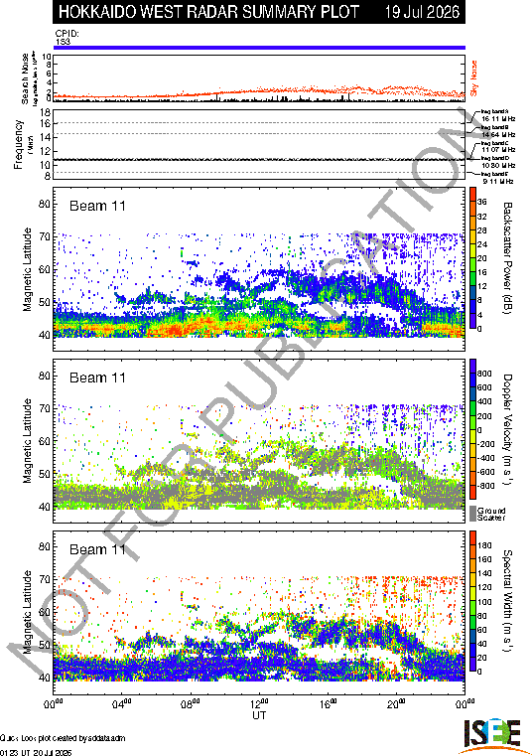
Task: Click the Quick Look plot credit text
Action: coord(63,738)
